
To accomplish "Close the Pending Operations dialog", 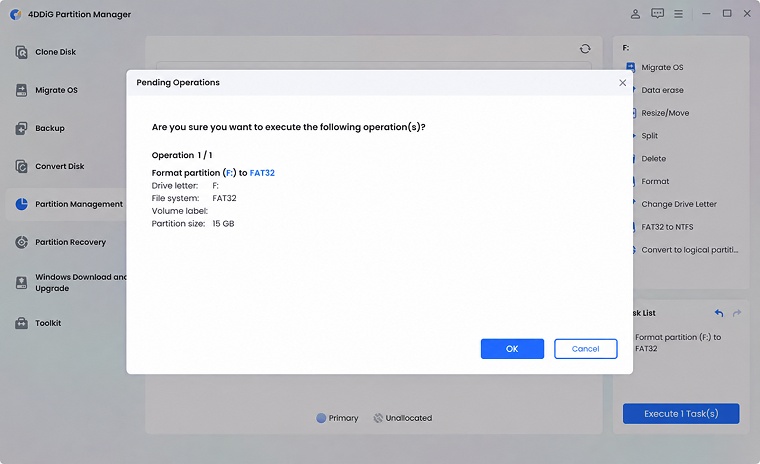I will point(622,83).
